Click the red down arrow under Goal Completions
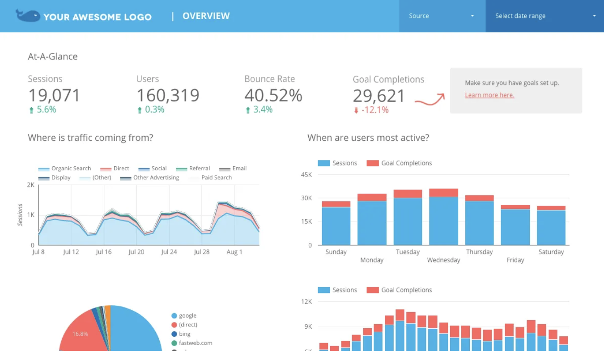 [356, 110]
